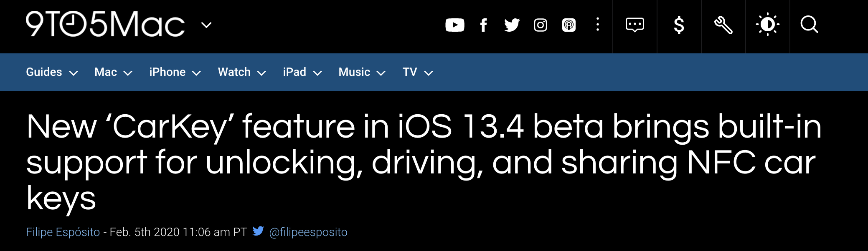Expand the Mac dropdown chevron

click(x=128, y=73)
